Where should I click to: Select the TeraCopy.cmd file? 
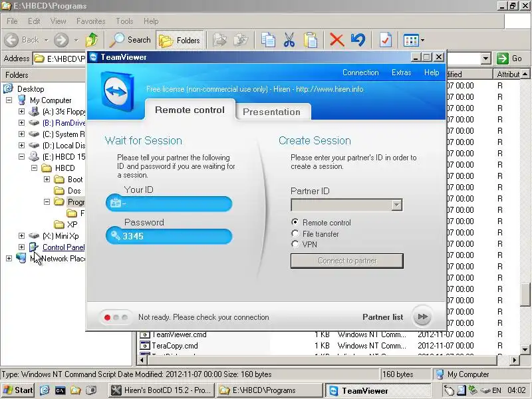click(175, 346)
